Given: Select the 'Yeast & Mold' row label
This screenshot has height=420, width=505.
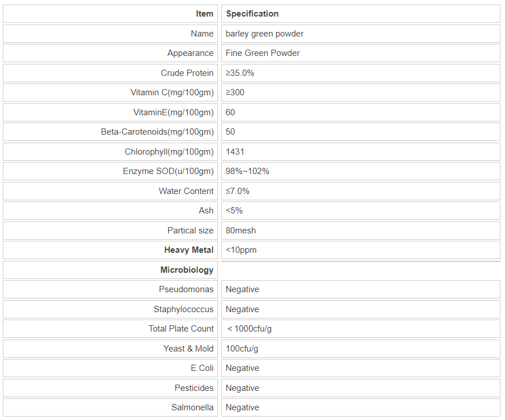Looking at the screenshot, I should (x=188, y=349).
